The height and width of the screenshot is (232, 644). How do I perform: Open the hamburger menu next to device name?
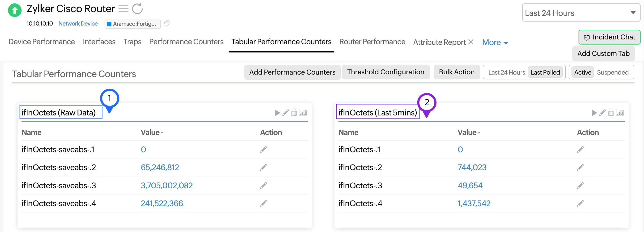123,9
